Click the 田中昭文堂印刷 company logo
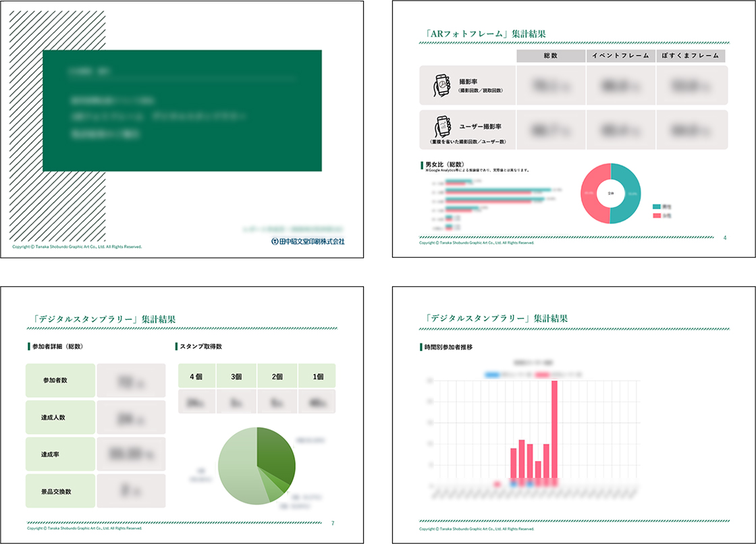Screen dimensions: 756x544 click(x=308, y=241)
